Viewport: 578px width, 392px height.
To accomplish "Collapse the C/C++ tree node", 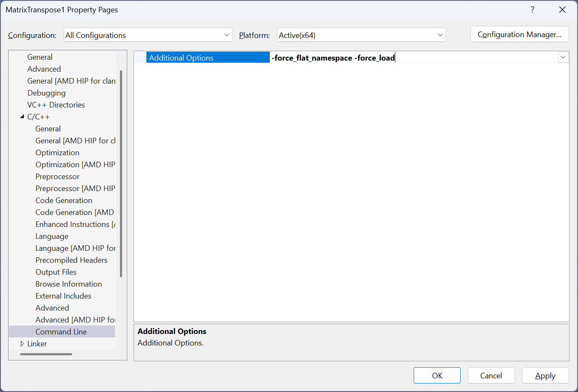I will coord(22,117).
